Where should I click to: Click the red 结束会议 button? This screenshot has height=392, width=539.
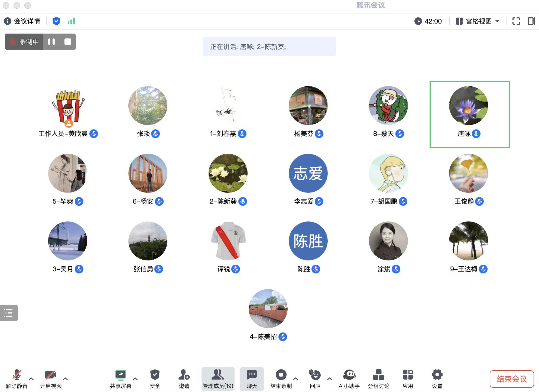click(x=511, y=379)
